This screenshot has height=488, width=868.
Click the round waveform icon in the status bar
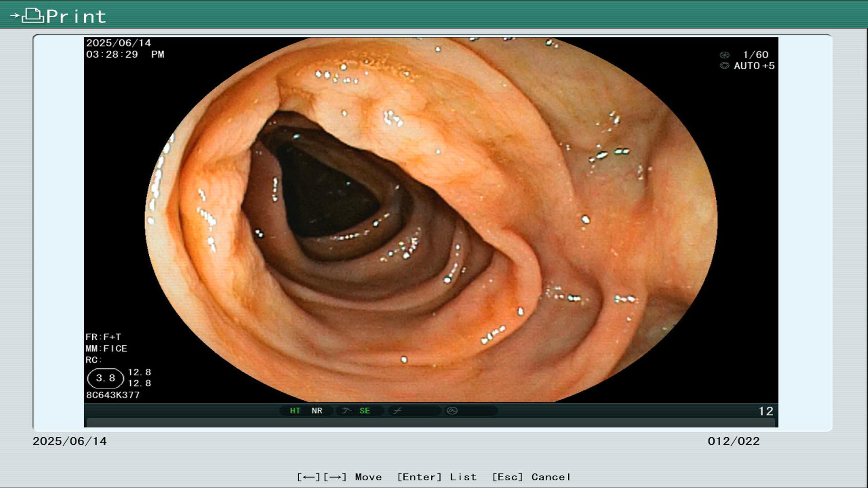(x=452, y=411)
